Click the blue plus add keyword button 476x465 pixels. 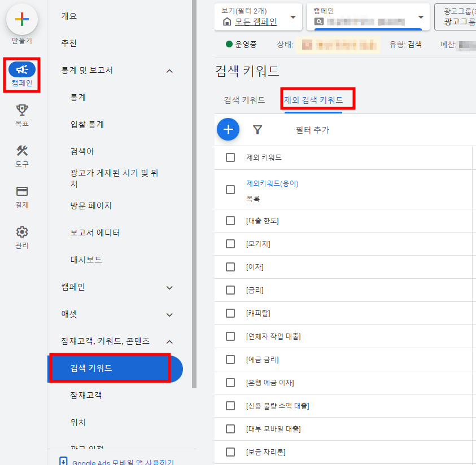pos(228,130)
